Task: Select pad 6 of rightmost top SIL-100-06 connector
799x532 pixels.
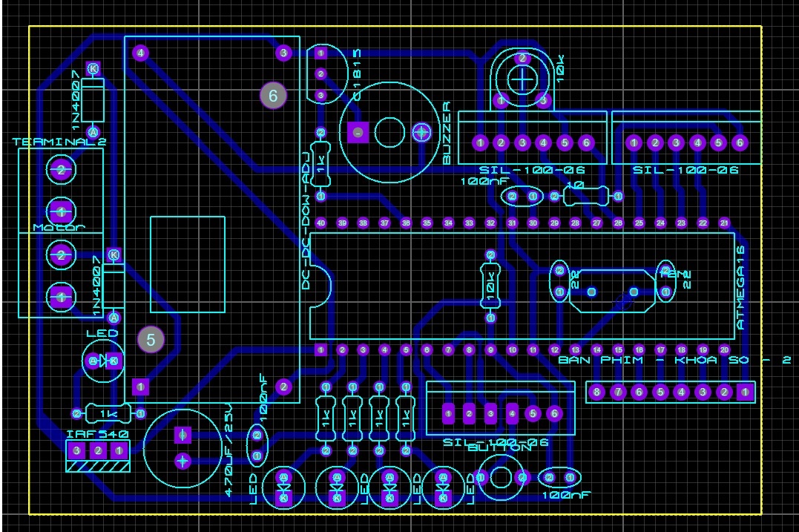Action: 740,143
